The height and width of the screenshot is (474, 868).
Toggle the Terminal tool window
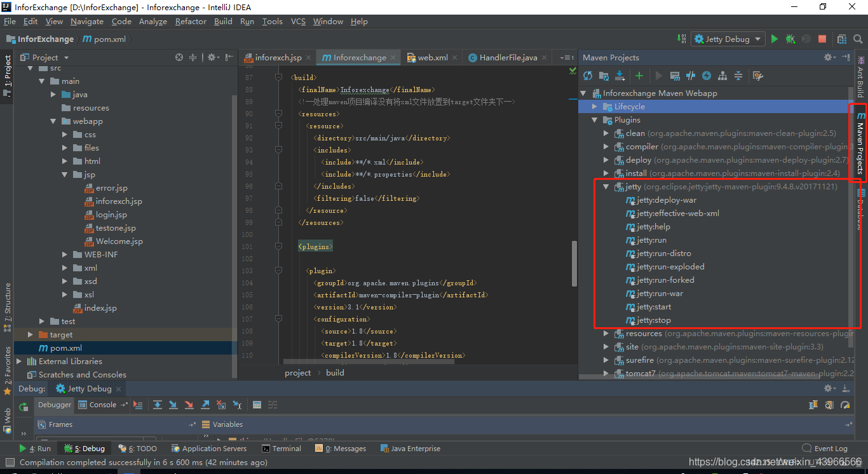[x=280, y=449]
